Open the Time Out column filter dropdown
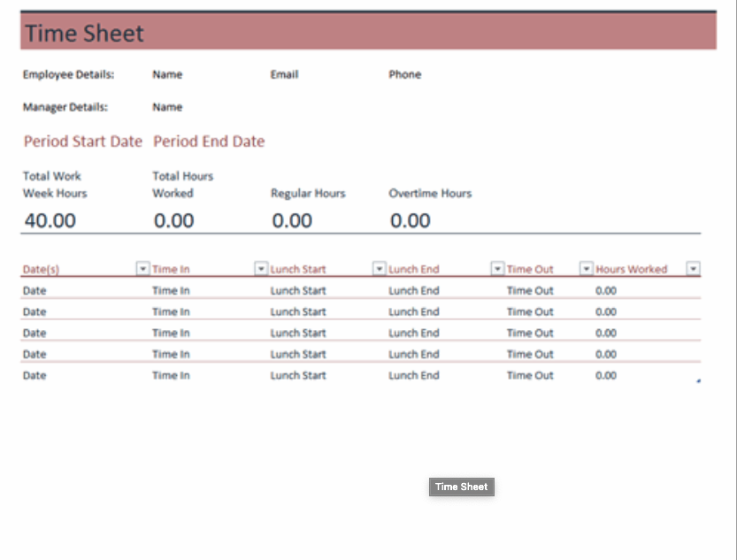Image resolution: width=737 pixels, height=560 pixels. pos(586,269)
